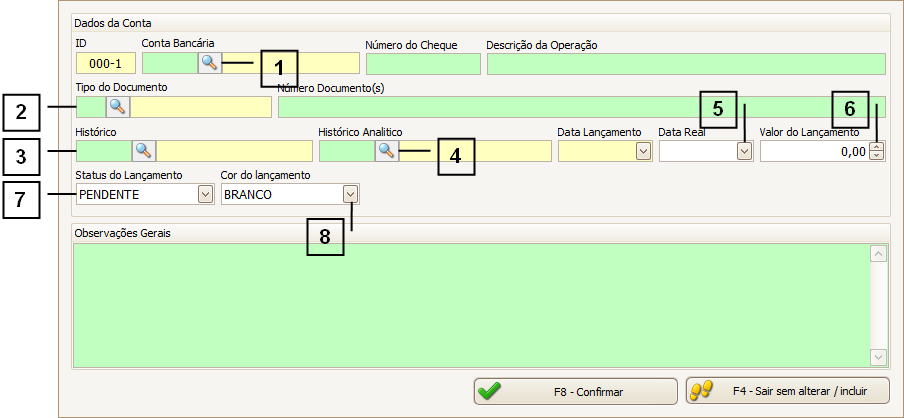The image size is (904, 418).
Task: Expand the Data Lançamento date dropdown
Action: pos(642,151)
